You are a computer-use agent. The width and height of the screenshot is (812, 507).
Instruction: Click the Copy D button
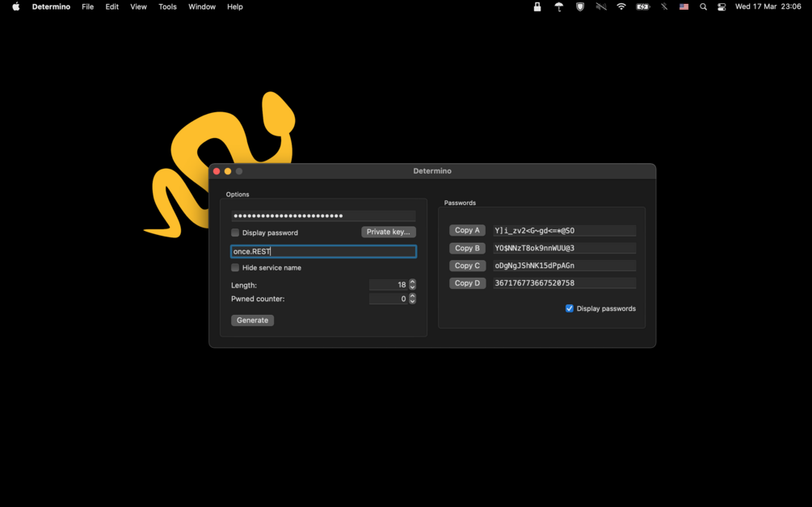467,283
